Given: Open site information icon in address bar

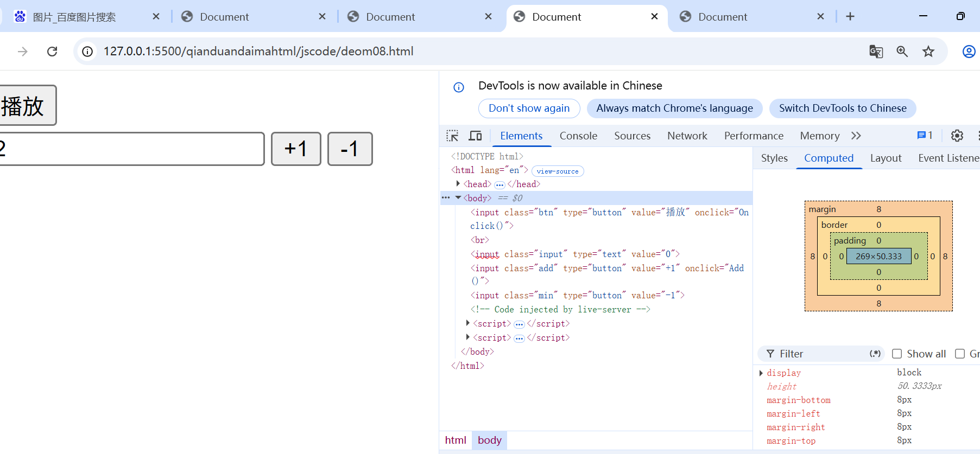Looking at the screenshot, I should pos(87,52).
